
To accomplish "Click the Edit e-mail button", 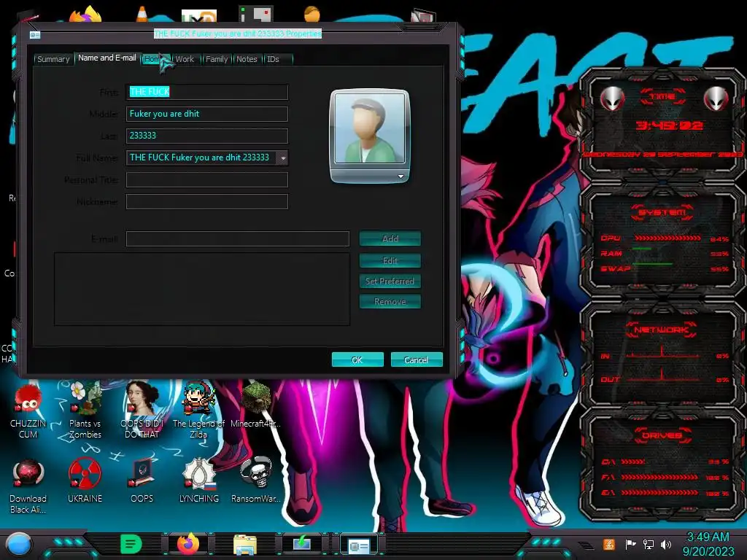I will click(x=390, y=260).
